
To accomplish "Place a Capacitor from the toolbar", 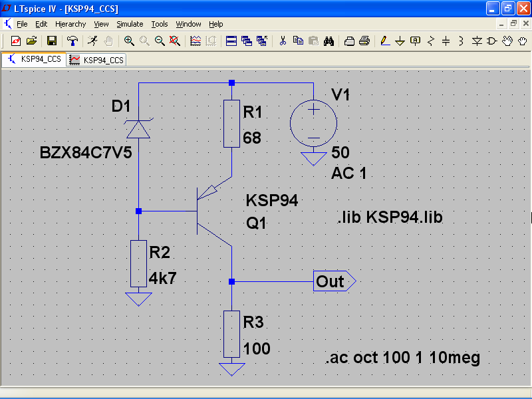I will (x=446, y=41).
